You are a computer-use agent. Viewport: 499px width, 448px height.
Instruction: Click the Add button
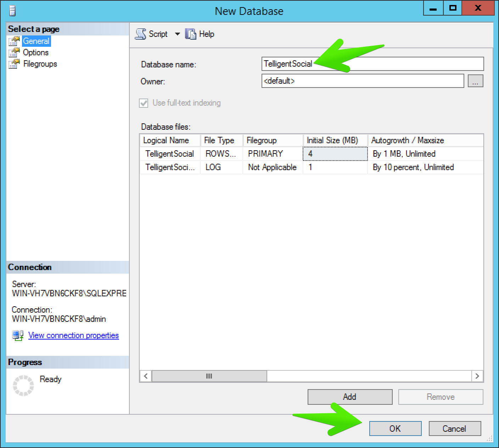(350, 397)
